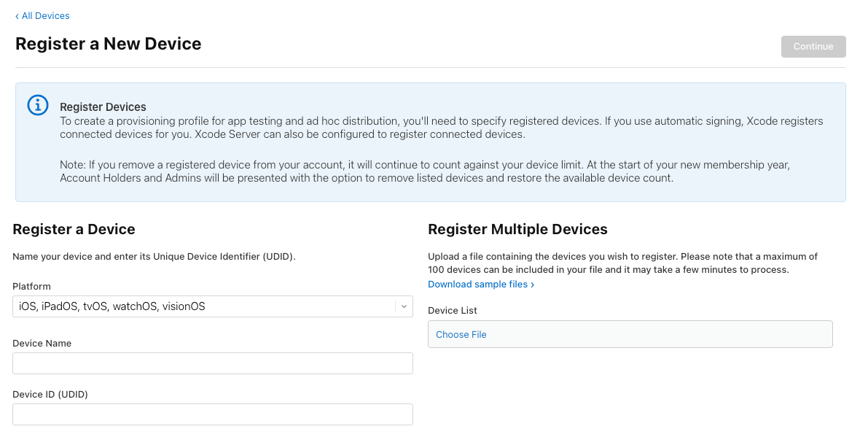Click inside the Device Name field
Screen dimensions: 868x437
point(212,363)
